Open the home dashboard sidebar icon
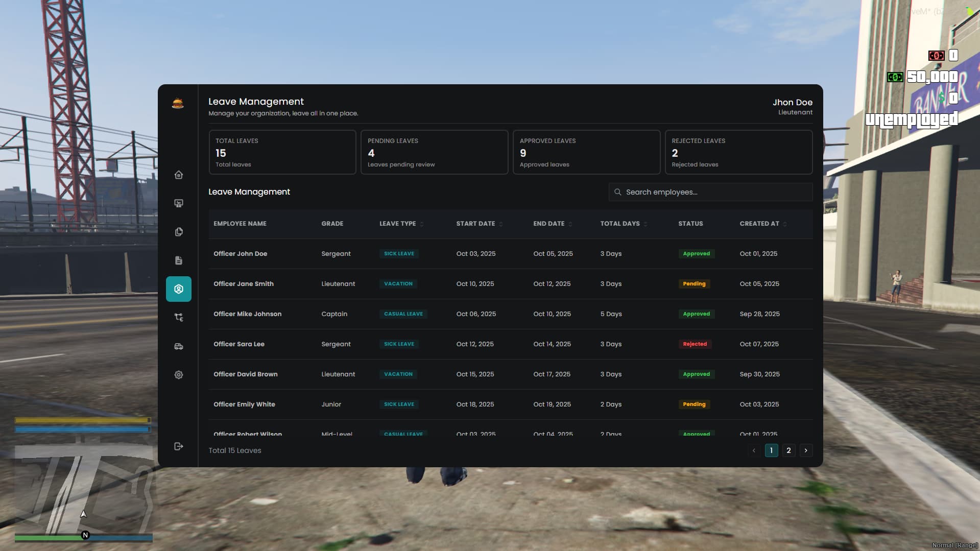The height and width of the screenshot is (551, 980). (178, 175)
